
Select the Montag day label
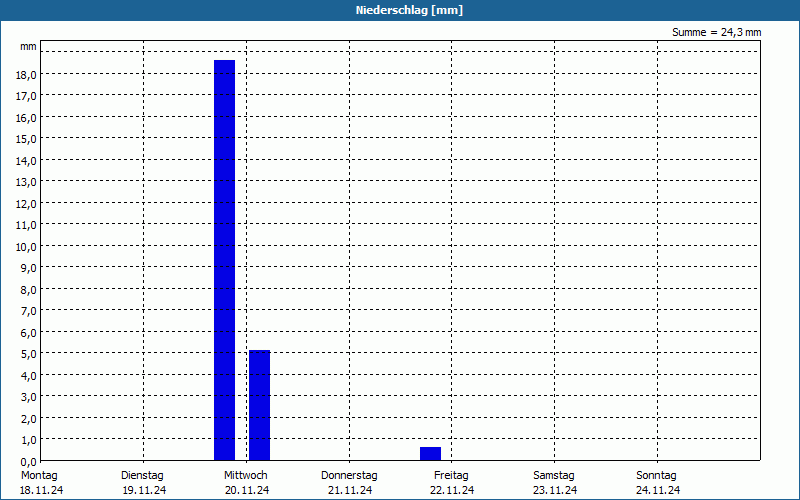coord(39,475)
